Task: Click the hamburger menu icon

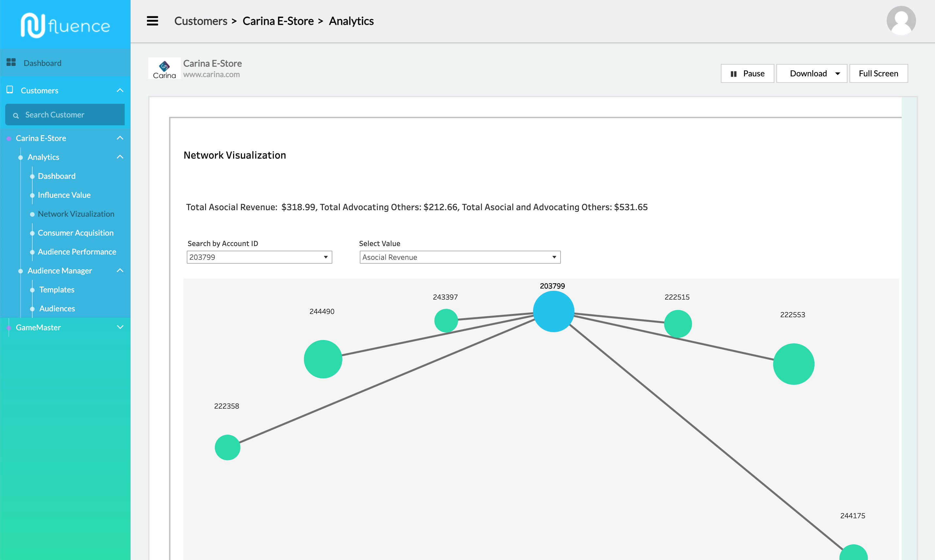Action: coord(152,21)
